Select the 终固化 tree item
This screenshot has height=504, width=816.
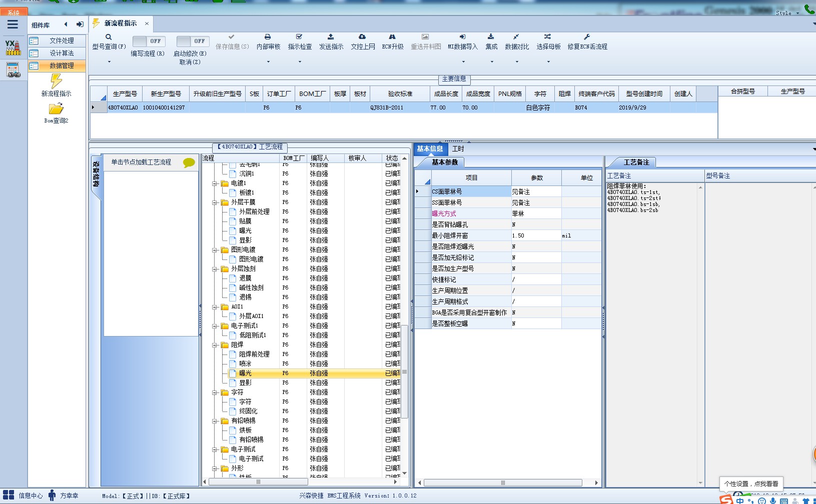pyautogui.click(x=248, y=411)
